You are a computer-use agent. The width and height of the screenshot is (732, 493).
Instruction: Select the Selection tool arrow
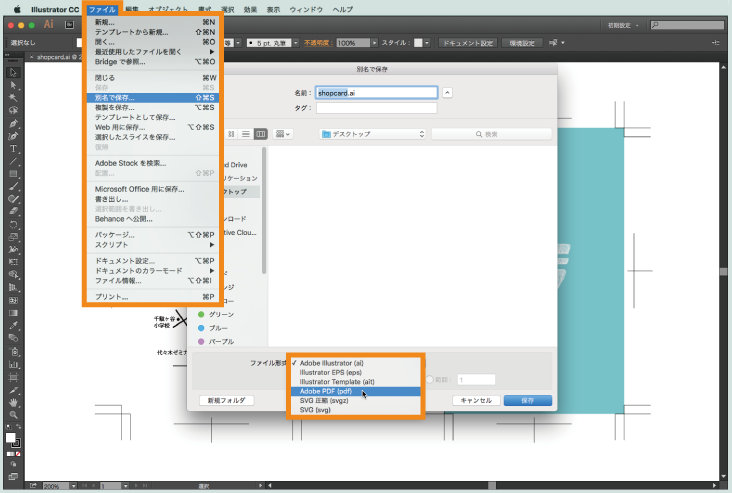click(x=13, y=72)
